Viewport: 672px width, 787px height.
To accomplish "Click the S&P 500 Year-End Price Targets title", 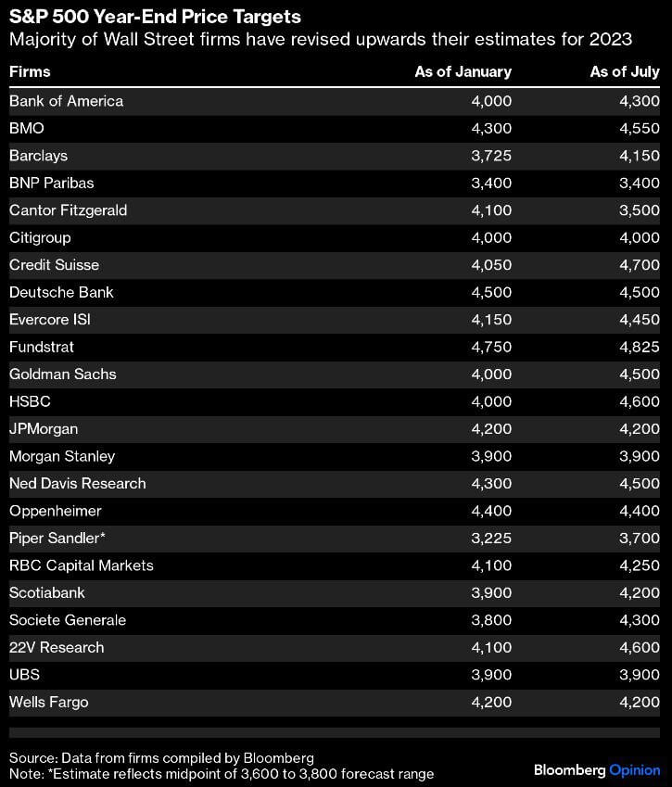I will (x=155, y=17).
